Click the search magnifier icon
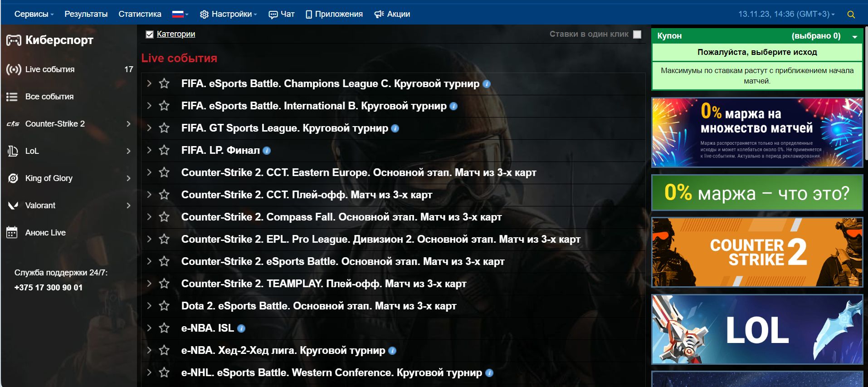The image size is (868, 387). (851, 15)
